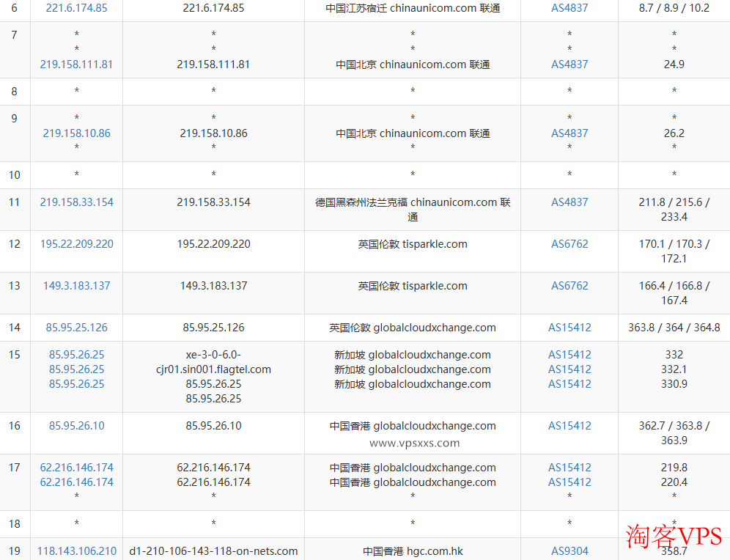Screen dimensions: 730x560
Task: Open AS4837 next to the Beijing unicom hop
Action: coord(569,64)
